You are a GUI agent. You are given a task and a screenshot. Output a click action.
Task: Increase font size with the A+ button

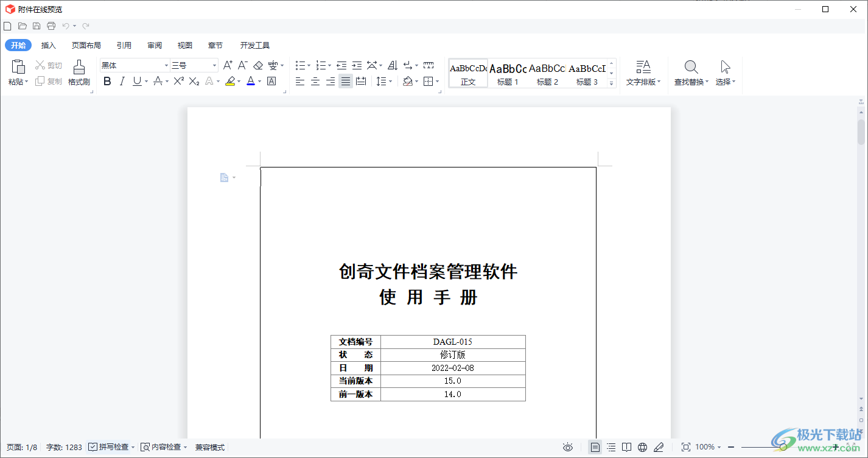228,65
